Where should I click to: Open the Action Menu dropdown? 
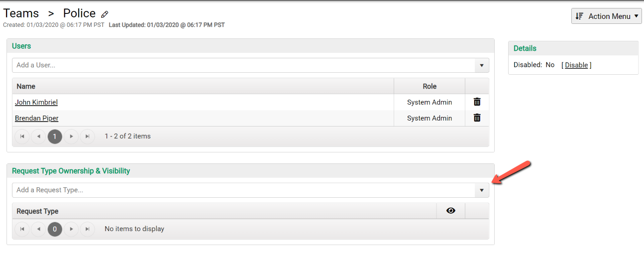pyautogui.click(x=607, y=16)
